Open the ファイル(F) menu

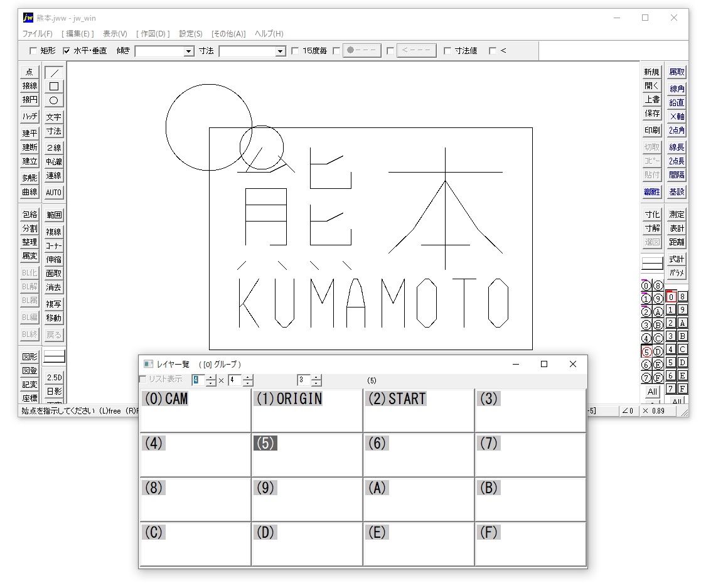38,34
